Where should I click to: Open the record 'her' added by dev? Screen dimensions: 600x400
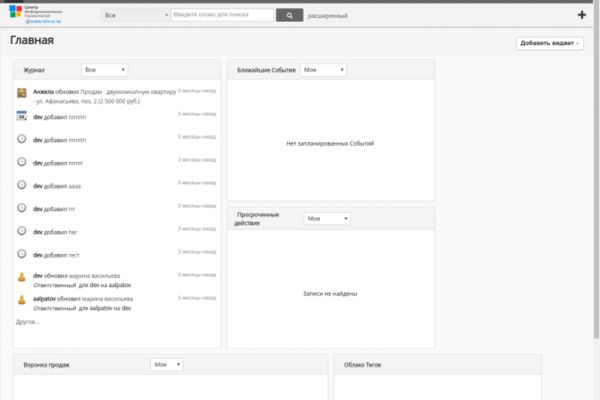click(73, 232)
